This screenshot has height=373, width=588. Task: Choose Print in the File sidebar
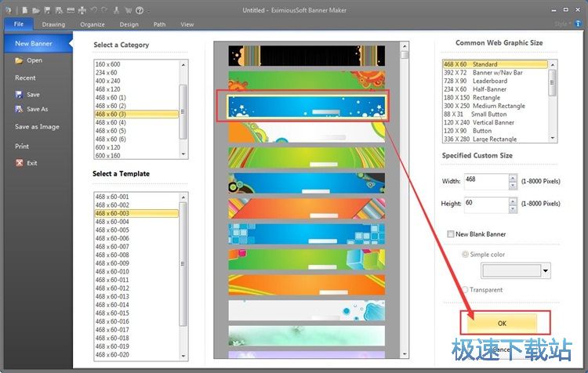(x=22, y=147)
